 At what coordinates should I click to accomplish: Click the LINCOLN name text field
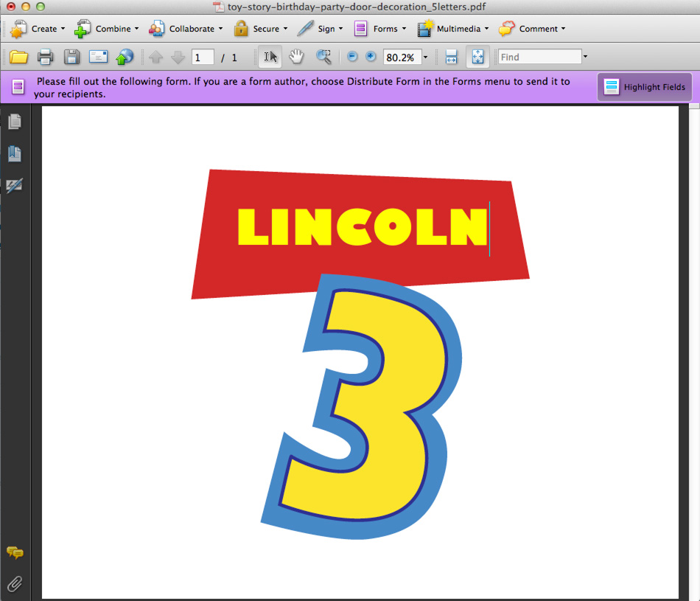(x=363, y=227)
